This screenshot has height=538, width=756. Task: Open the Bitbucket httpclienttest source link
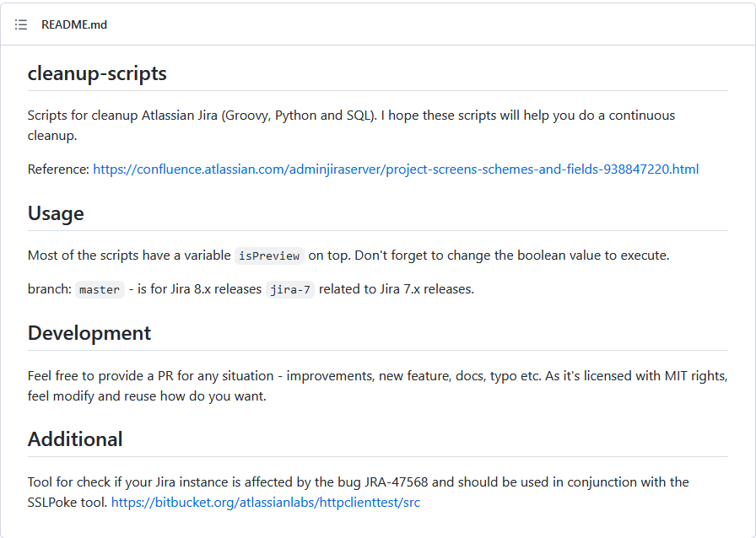point(265,503)
